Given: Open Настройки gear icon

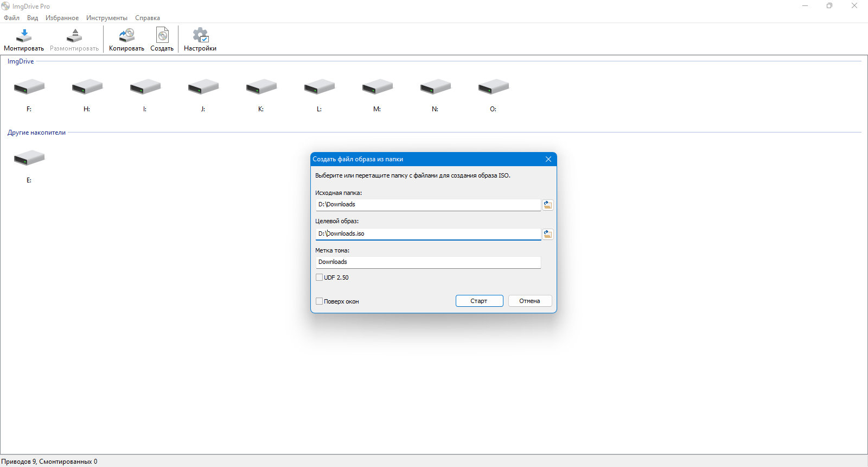Looking at the screenshot, I should [200, 35].
